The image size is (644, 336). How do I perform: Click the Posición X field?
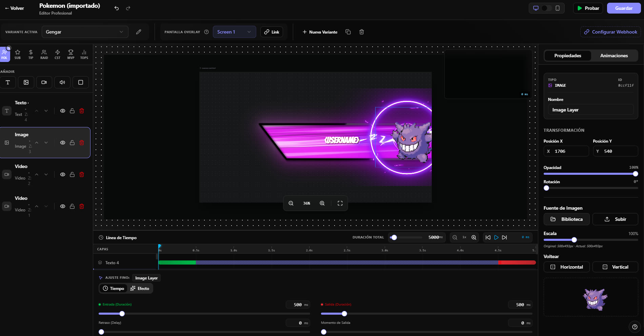coord(566,151)
